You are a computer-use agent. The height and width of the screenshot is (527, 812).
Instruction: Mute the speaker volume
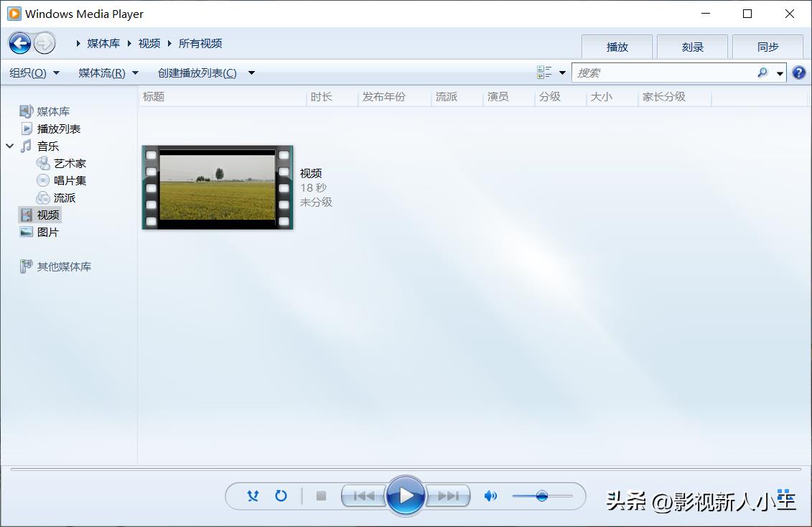(490, 495)
